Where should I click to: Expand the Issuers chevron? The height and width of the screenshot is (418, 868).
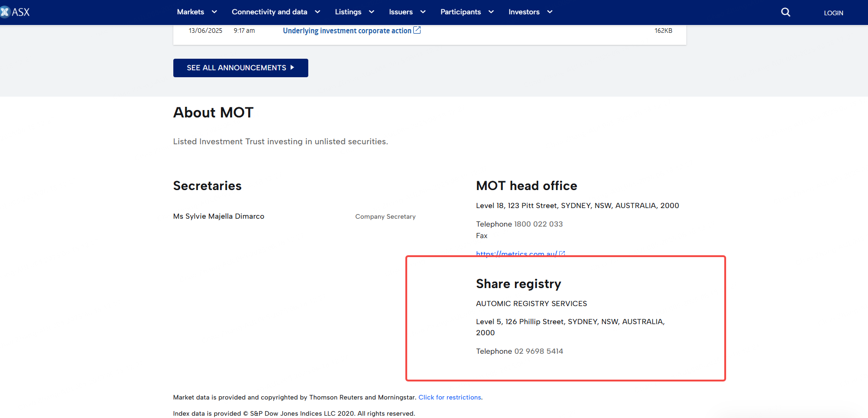click(423, 12)
